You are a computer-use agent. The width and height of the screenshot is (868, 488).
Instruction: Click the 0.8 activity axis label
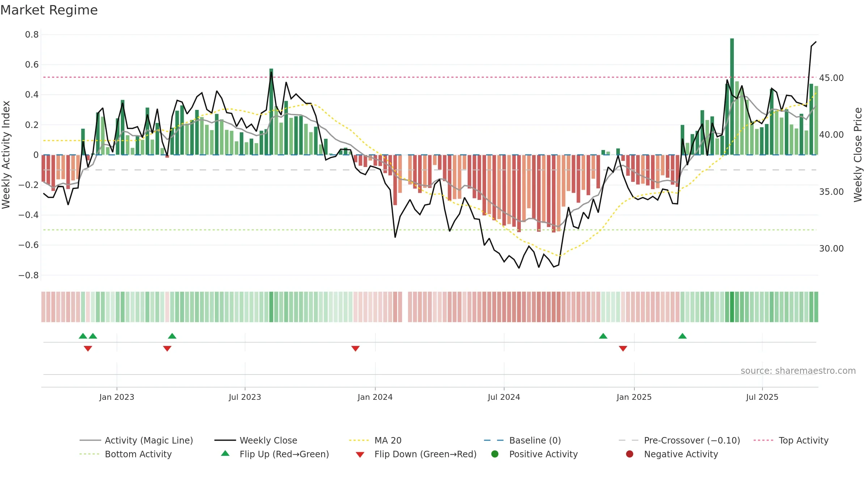click(x=32, y=34)
